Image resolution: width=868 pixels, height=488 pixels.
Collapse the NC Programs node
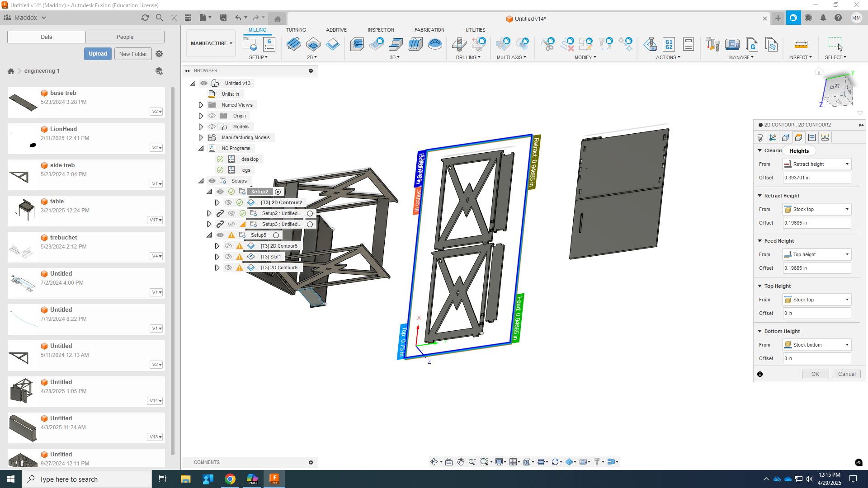[201, 148]
